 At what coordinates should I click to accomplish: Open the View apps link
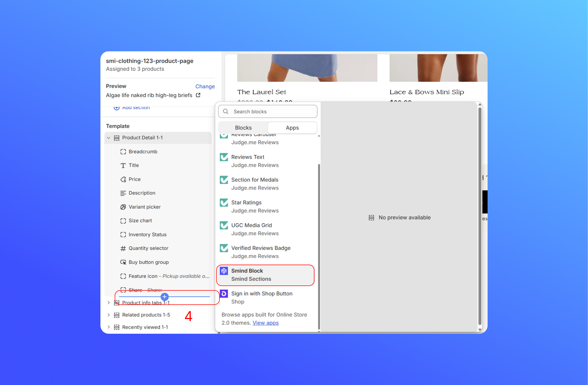pos(265,323)
